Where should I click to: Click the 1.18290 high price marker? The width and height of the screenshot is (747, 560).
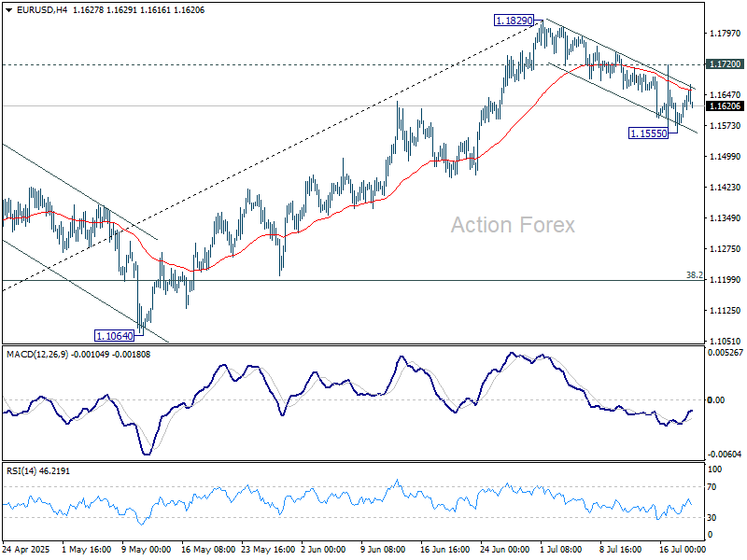coord(513,20)
